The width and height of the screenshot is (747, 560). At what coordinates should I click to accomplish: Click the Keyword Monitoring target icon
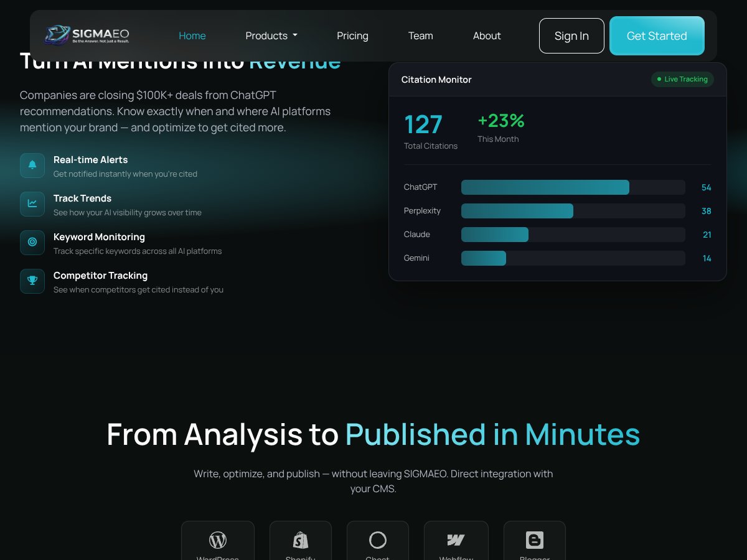pyautogui.click(x=32, y=243)
